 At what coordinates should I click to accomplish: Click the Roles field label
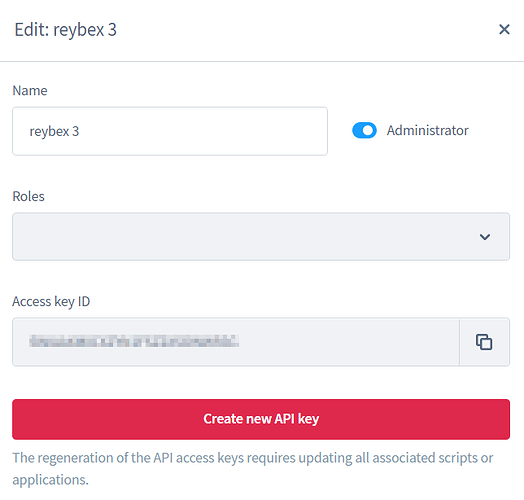pos(28,196)
